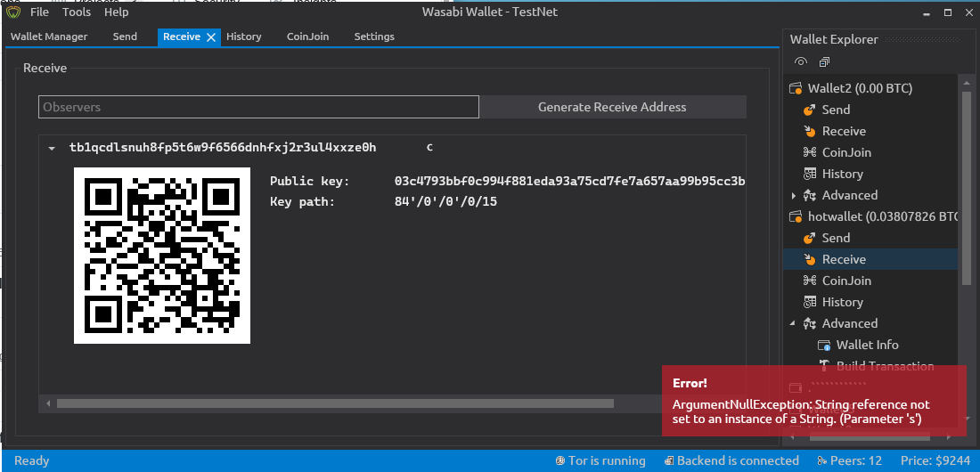The height and width of the screenshot is (472, 980).
Task: Switch to the History tab
Action: 244,37
